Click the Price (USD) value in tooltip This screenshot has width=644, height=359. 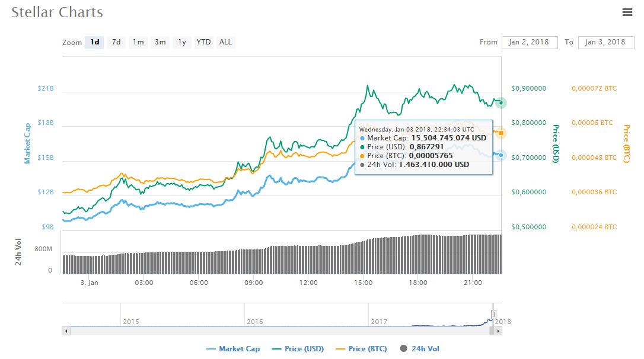pos(426,147)
